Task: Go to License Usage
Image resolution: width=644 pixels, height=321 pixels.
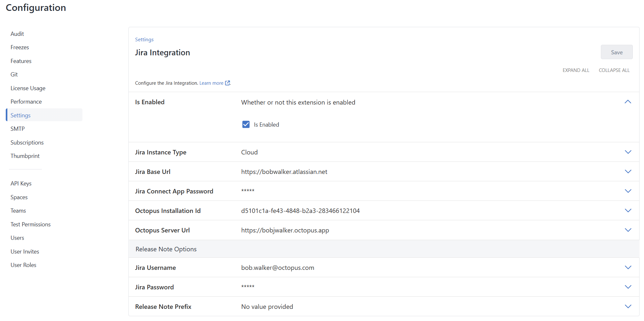Action: point(28,88)
